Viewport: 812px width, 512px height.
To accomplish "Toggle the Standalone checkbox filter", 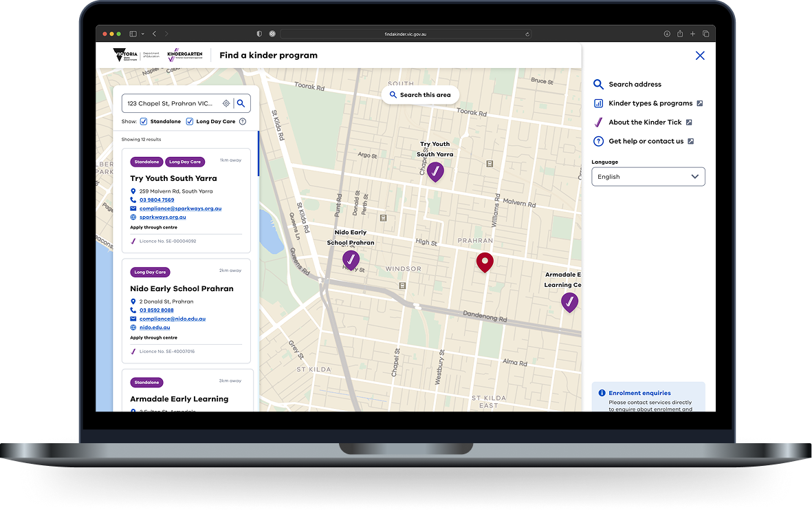I will pos(144,121).
